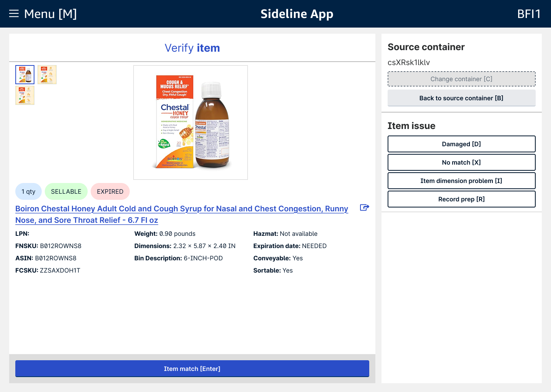Click the ASIN value B012ROWNS8
The height and width of the screenshot is (392, 551).
(56, 258)
